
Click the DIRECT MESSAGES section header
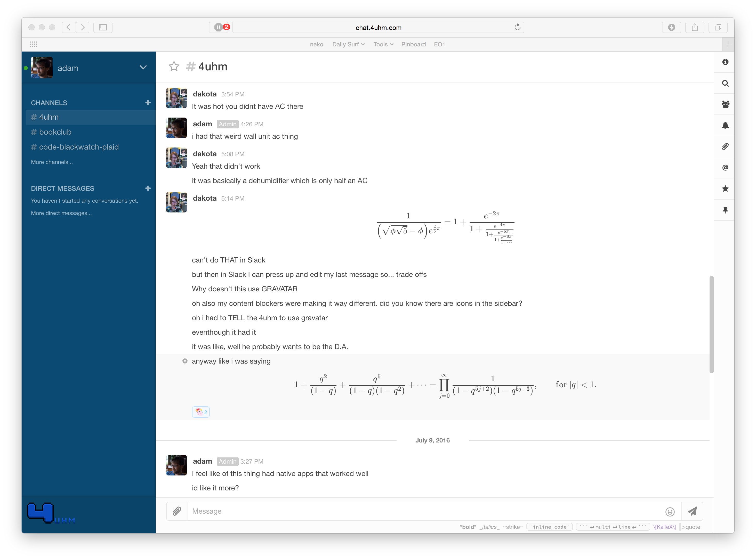coord(62,188)
